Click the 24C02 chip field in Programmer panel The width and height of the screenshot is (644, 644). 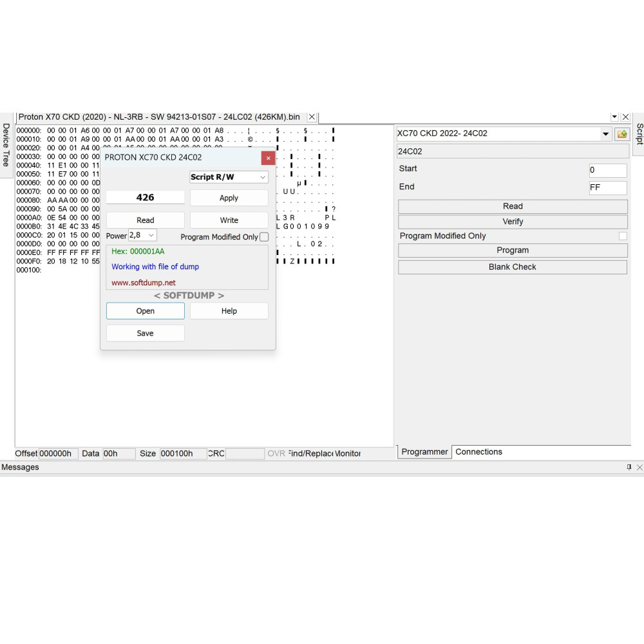[x=513, y=151]
